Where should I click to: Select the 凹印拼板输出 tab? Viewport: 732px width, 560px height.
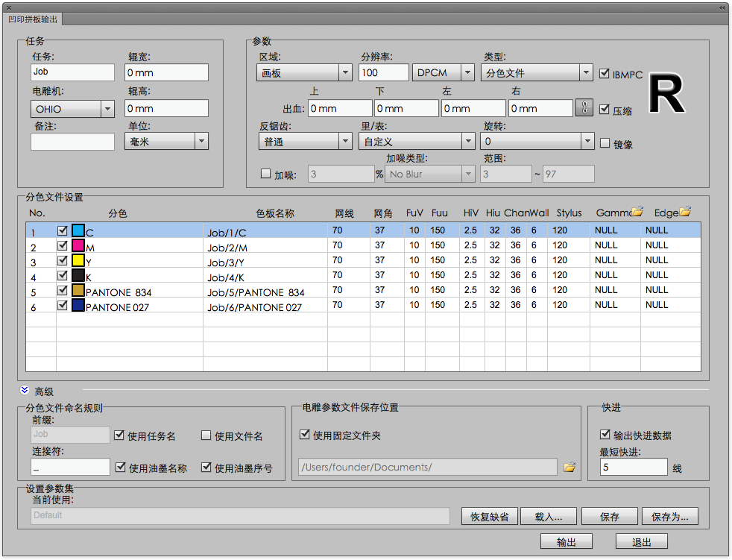pos(33,19)
